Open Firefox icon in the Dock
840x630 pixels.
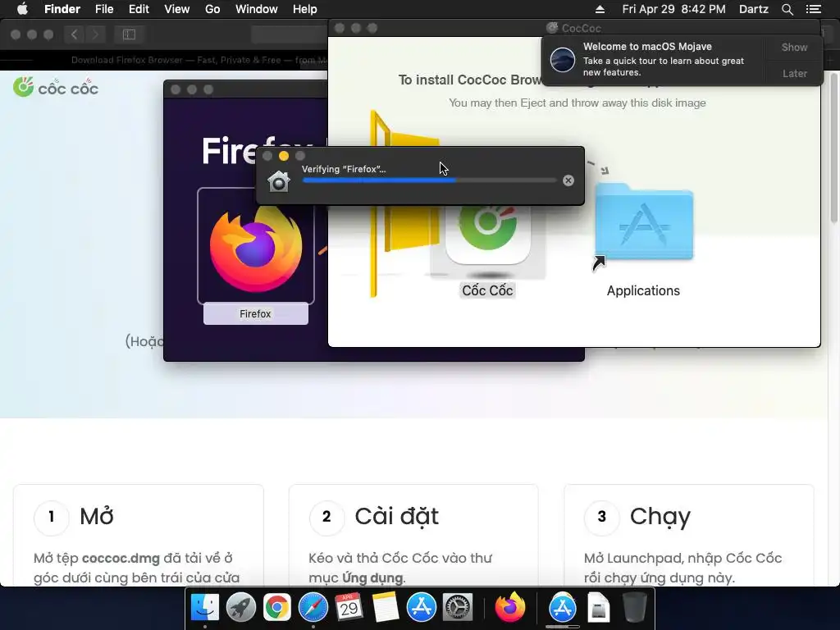coord(510,608)
